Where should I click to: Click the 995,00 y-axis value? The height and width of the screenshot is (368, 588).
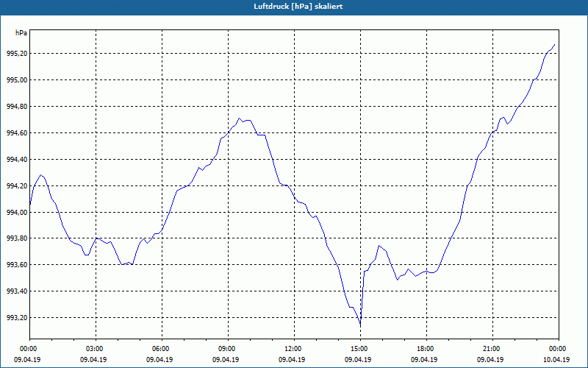[x=17, y=80]
